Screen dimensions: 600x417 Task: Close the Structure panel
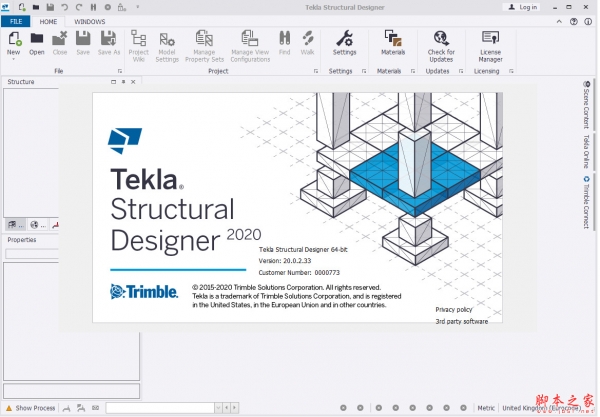pyautogui.click(x=133, y=81)
